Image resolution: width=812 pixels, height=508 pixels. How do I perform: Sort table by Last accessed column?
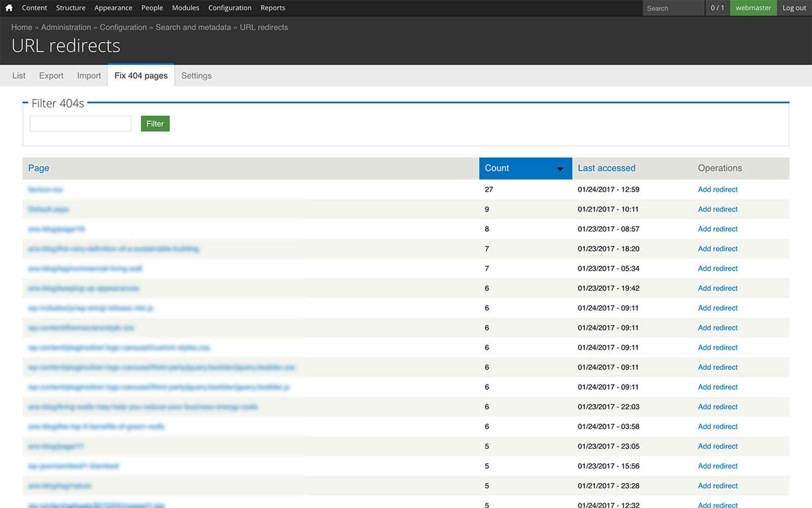point(606,168)
